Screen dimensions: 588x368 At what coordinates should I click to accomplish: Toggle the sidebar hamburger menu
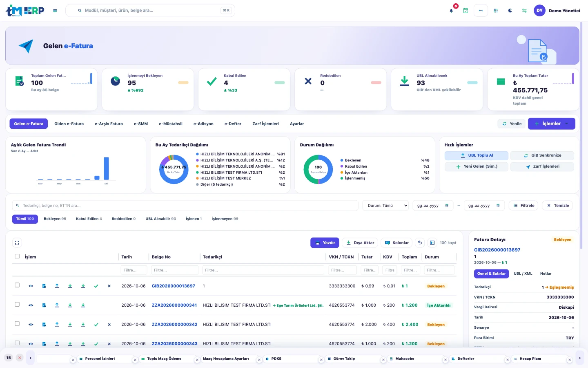click(55, 11)
